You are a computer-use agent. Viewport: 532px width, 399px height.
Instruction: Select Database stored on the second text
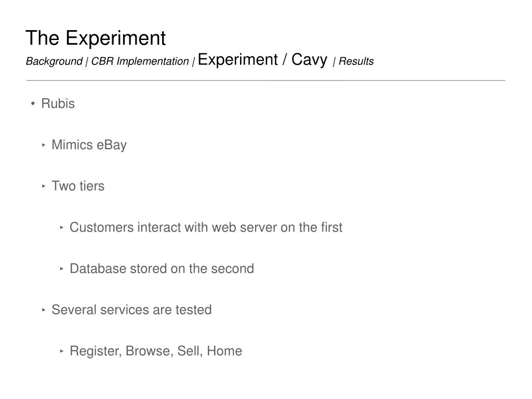(162, 269)
